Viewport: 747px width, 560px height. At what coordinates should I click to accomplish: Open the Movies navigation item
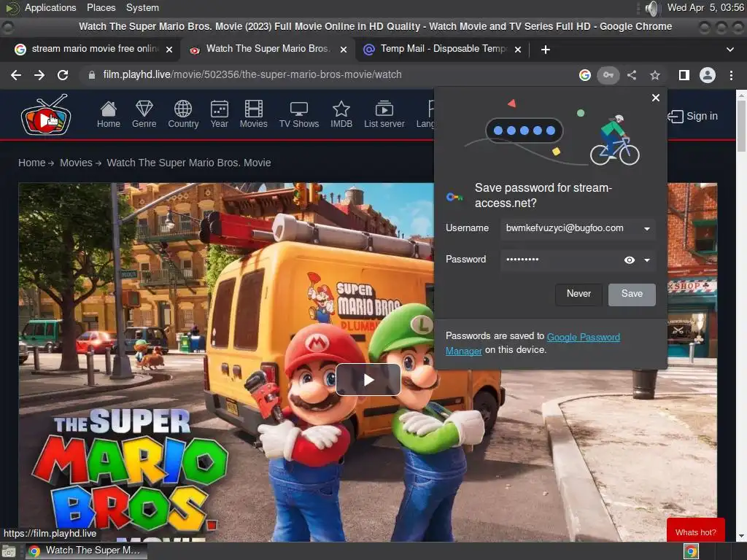click(253, 114)
